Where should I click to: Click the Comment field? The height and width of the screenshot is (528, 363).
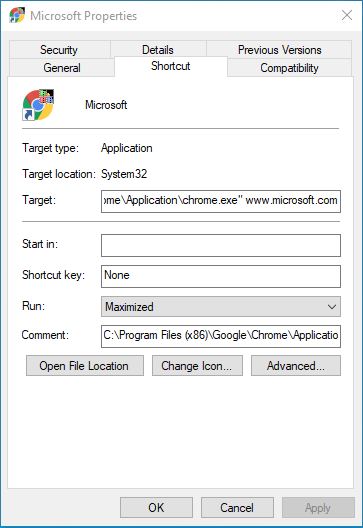pos(221,336)
